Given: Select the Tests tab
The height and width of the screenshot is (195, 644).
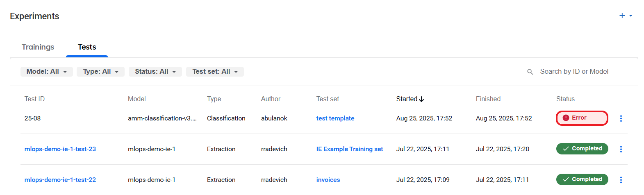Looking at the screenshot, I should [x=87, y=47].
